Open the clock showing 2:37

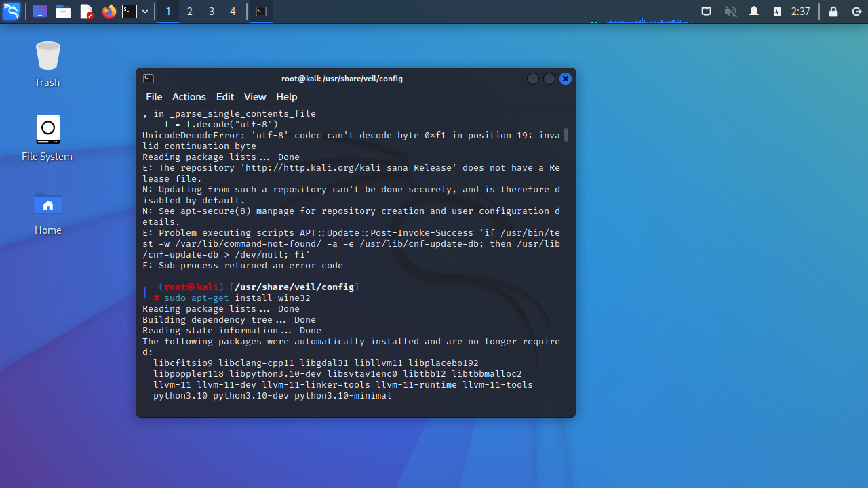pos(801,12)
